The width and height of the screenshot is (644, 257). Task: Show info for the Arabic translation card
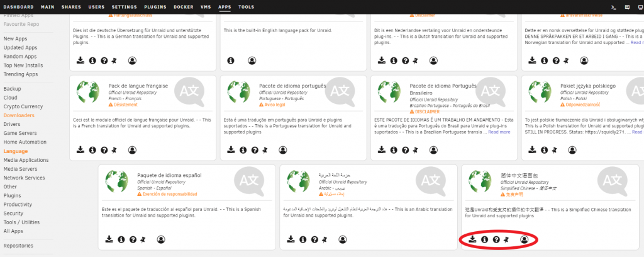pyautogui.click(x=303, y=239)
